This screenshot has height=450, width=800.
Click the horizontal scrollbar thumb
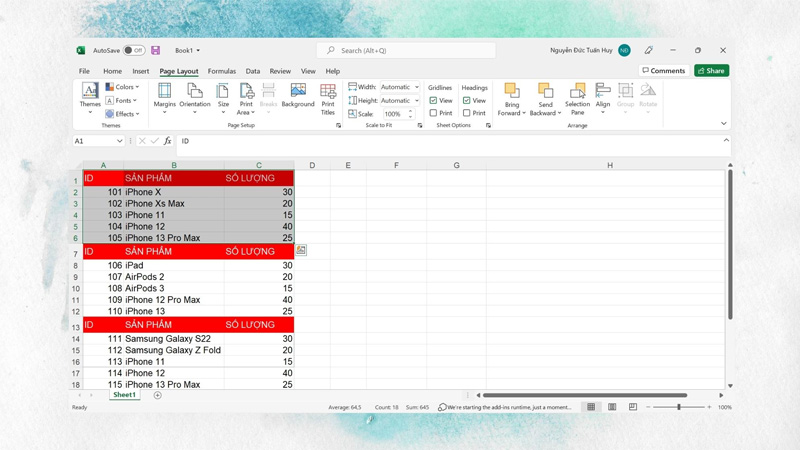pos(585,395)
